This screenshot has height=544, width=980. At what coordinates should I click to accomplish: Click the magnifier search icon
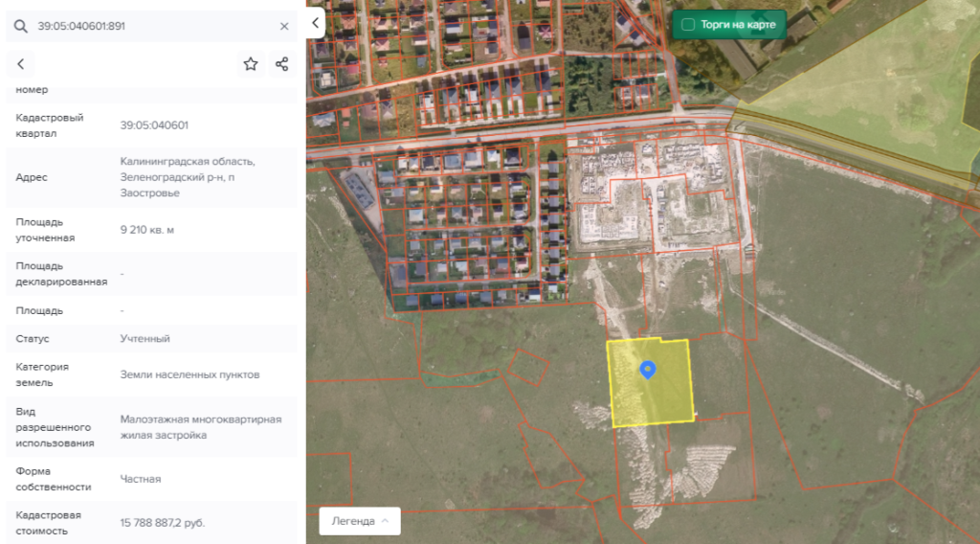(x=20, y=26)
